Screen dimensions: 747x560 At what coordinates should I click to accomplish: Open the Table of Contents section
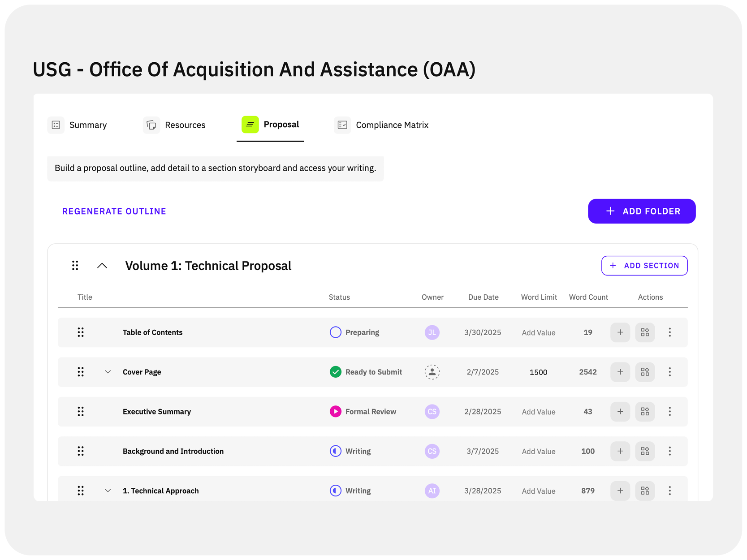coord(153,332)
